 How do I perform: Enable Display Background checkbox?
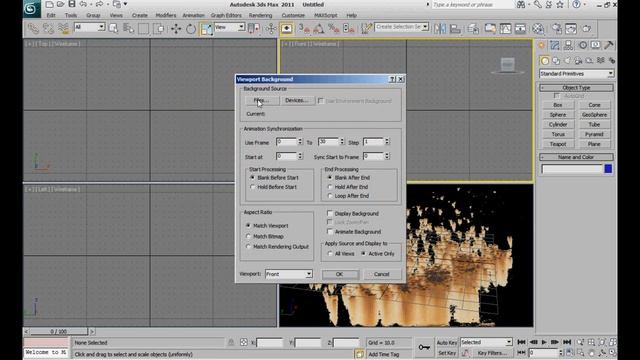[x=330, y=213]
